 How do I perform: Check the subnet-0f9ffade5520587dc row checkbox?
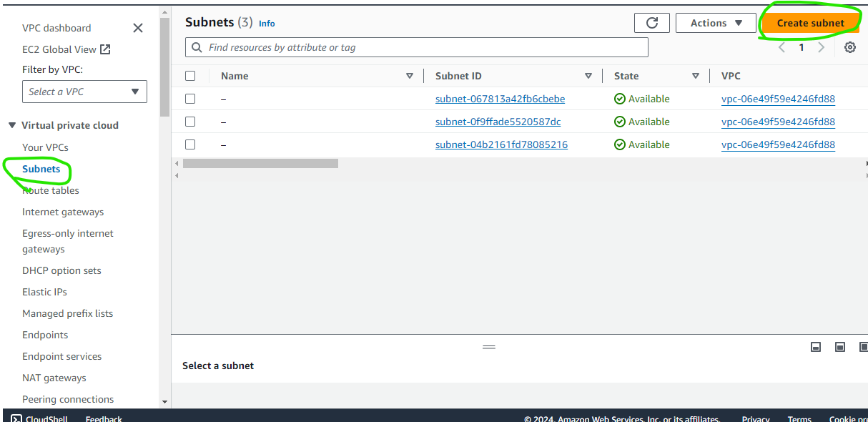190,122
